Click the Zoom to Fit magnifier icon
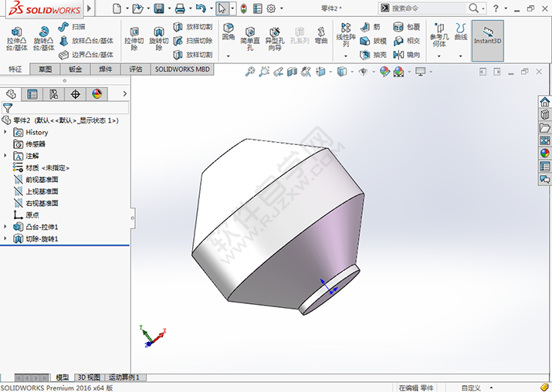Image resolution: width=552 pixels, height=392 pixels. (250, 71)
